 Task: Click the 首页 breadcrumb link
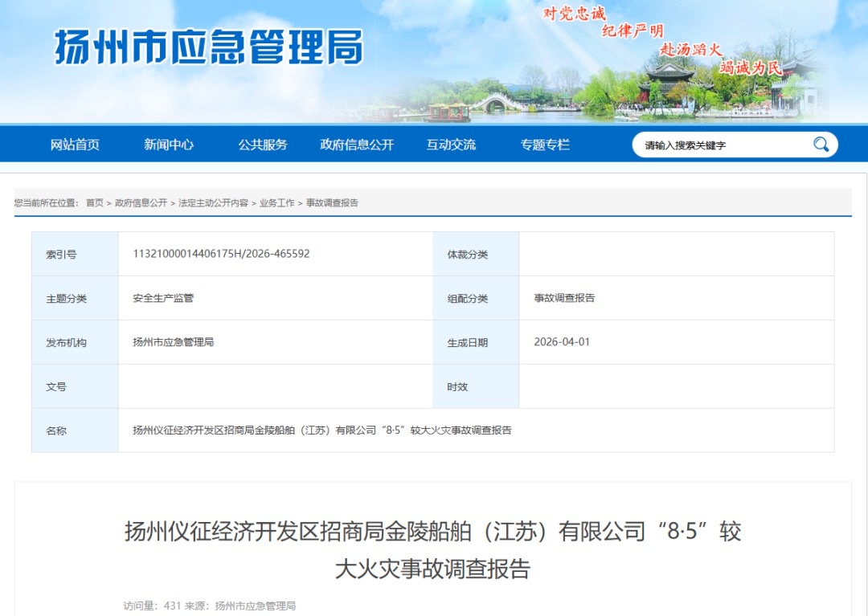(95, 203)
